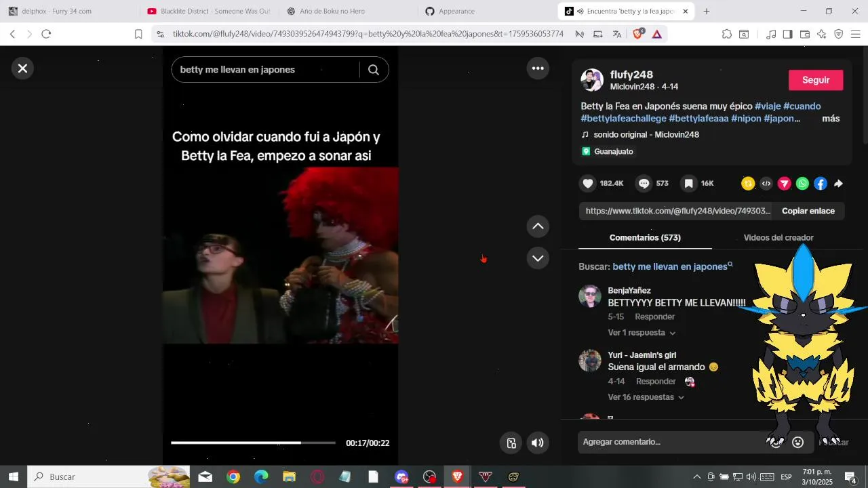This screenshot has height=488, width=868.
Task: Click the TikTok search field text
Action: click(237, 70)
